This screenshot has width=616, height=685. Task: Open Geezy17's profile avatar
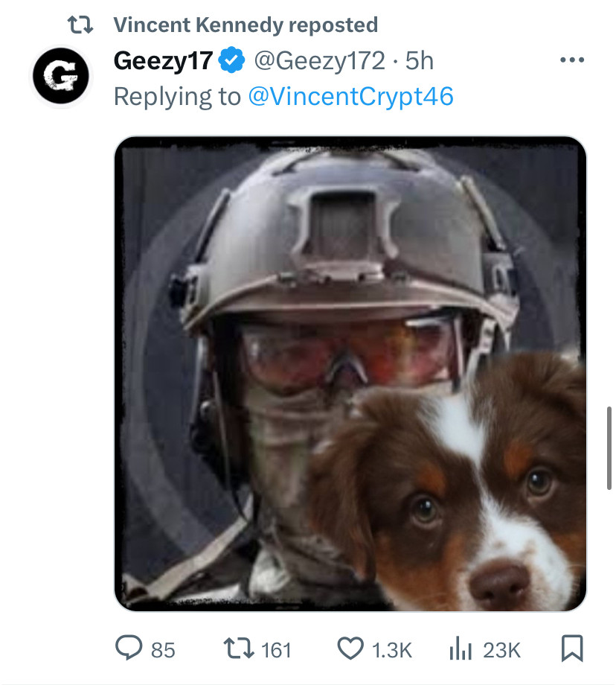[60, 77]
